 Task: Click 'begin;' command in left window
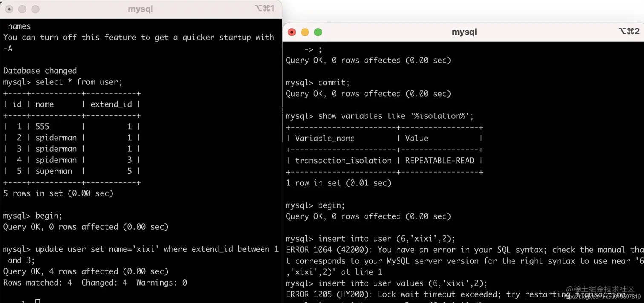tap(49, 216)
